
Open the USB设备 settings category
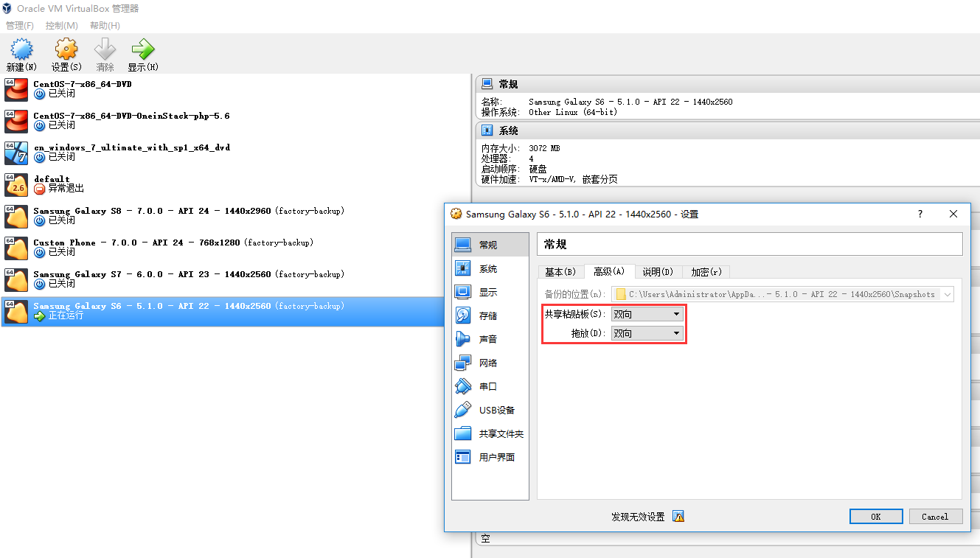coord(490,410)
